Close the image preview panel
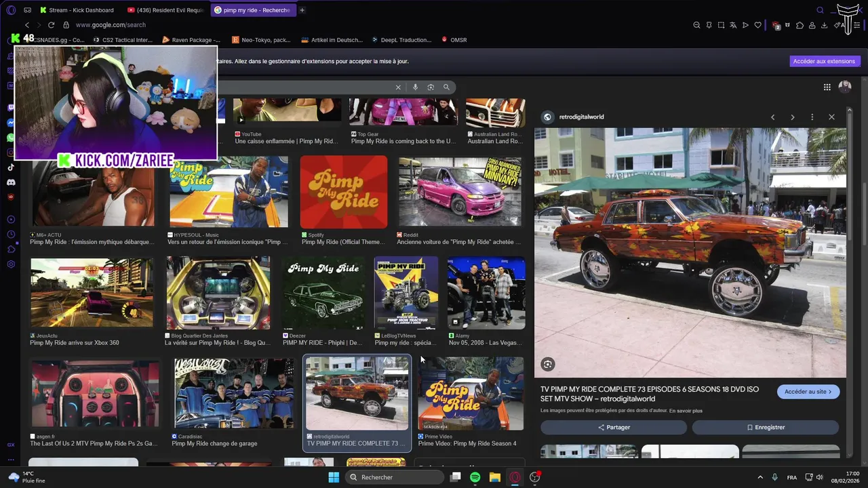This screenshot has height=488, width=868. pos(831,117)
